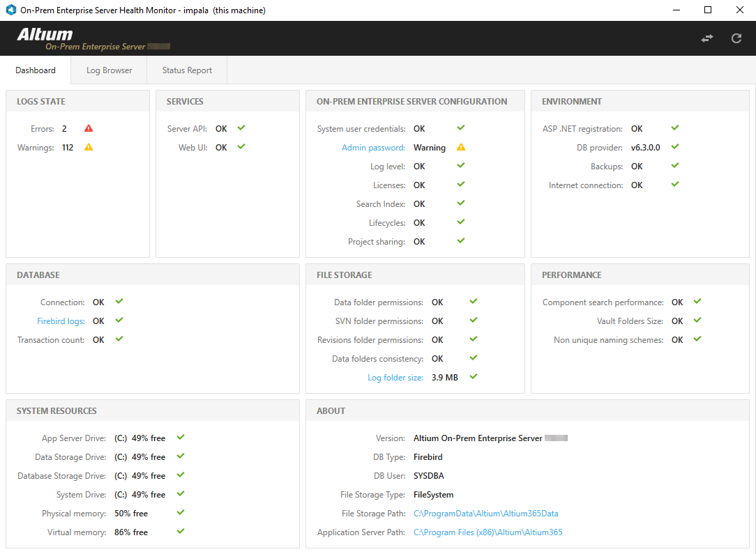
Task: Open the Log folder size link
Action: [x=395, y=377]
